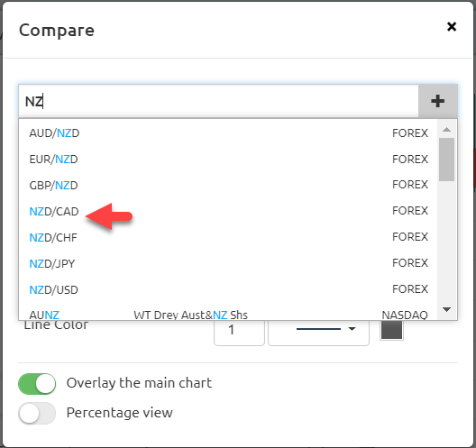Click the symbol search input field
This screenshot has height=448, width=476.
[218, 101]
